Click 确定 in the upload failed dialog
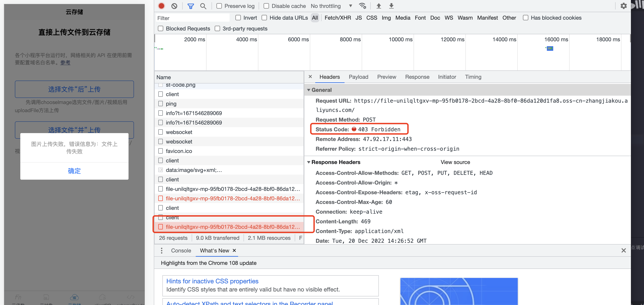 click(74, 171)
